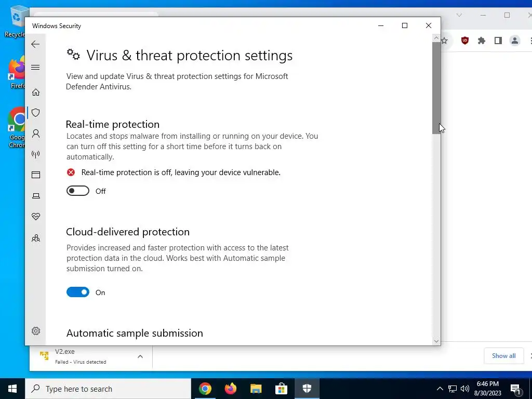Click the uBlock Origin extension icon in Chrome
This screenshot has height=399, width=532.
click(465, 41)
